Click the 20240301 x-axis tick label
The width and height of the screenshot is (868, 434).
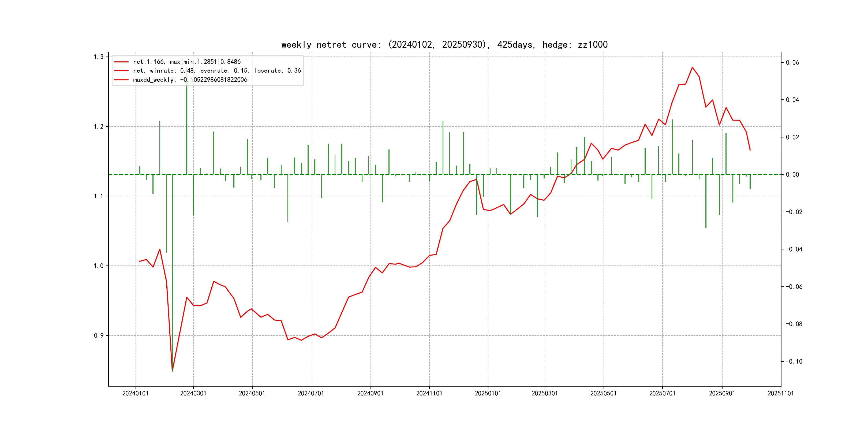[193, 393]
